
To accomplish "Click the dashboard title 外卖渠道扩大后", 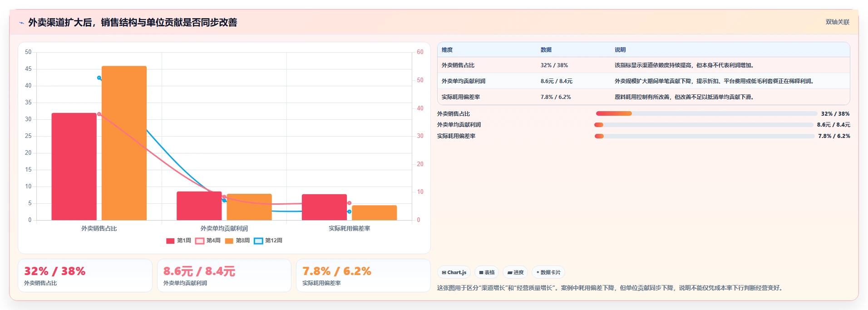I will pos(133,23).
